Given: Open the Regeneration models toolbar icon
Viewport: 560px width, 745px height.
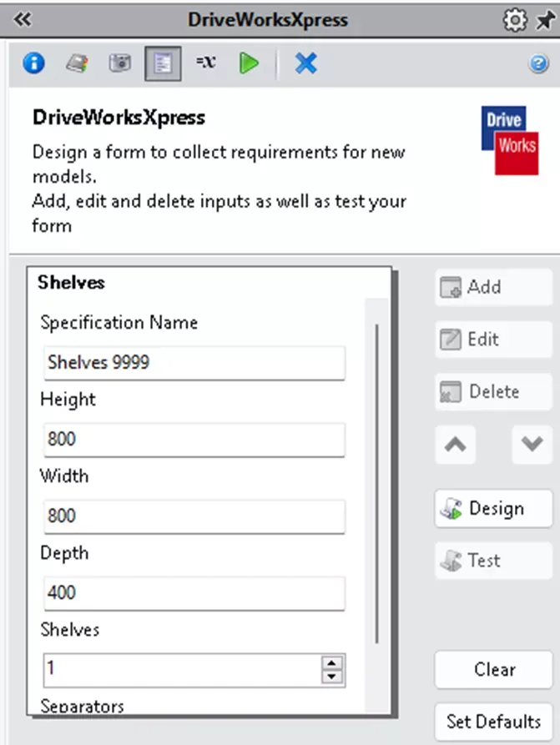Looking at the screenshot, I should coord(77,63).
